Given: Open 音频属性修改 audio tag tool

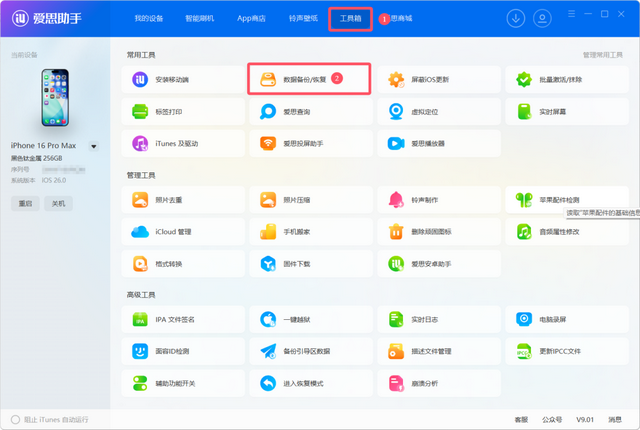Looking at the screenshot, I should (x=567, y=232).
